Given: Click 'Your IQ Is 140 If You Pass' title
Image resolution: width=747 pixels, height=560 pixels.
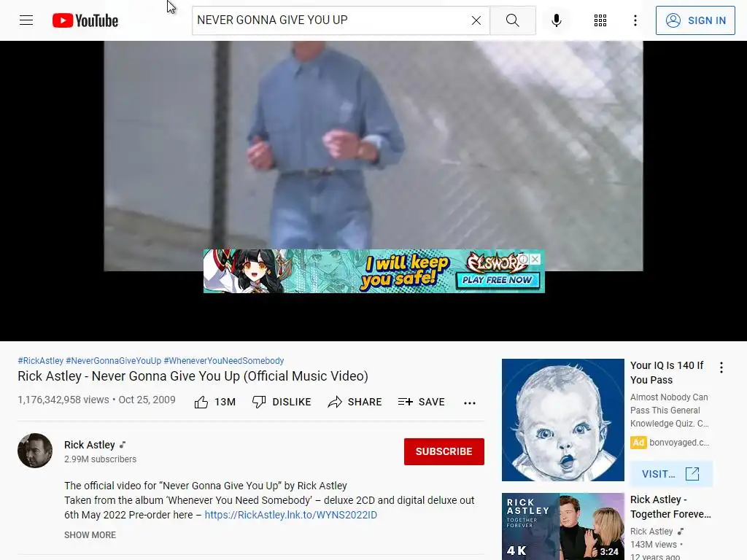Looking at the screenshot, I should point(667,373).
